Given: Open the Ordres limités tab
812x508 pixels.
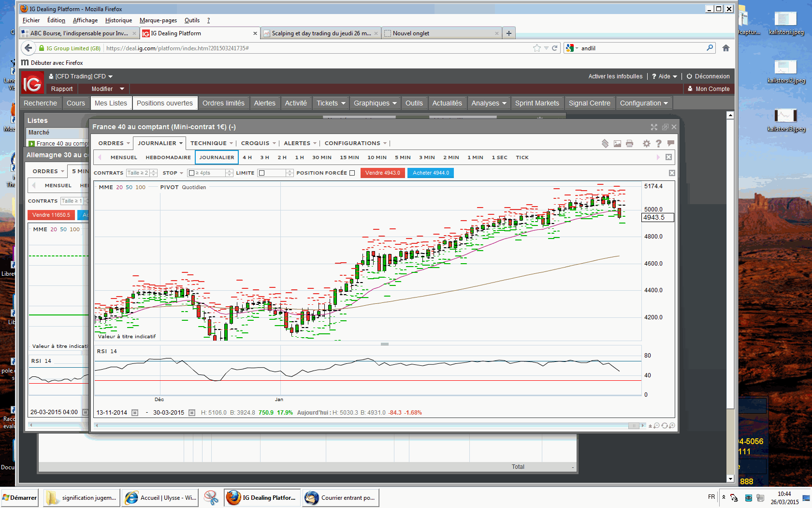Looking at the screenshot, I should coord(223,103).
